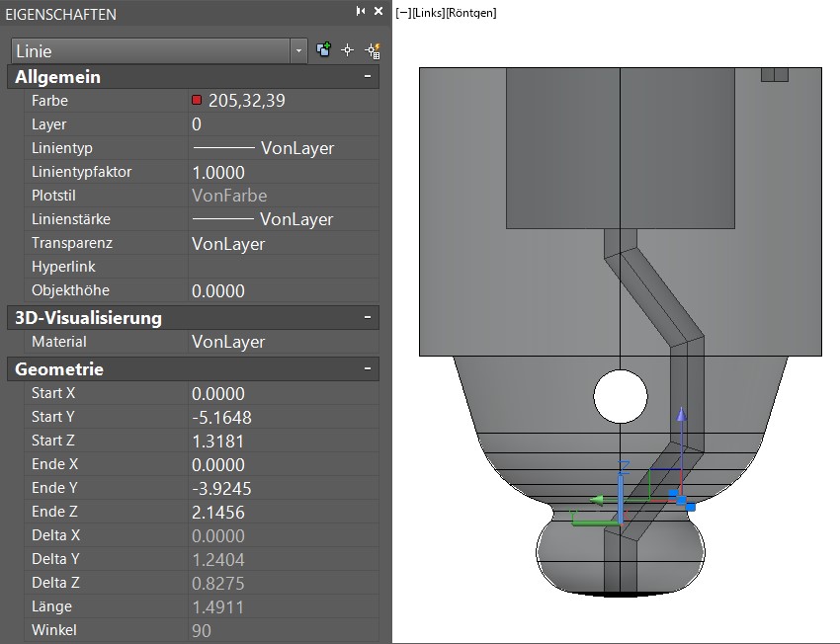Click the Layer value field
Screen dimensions: 840x644
click(x=283, y=124)
